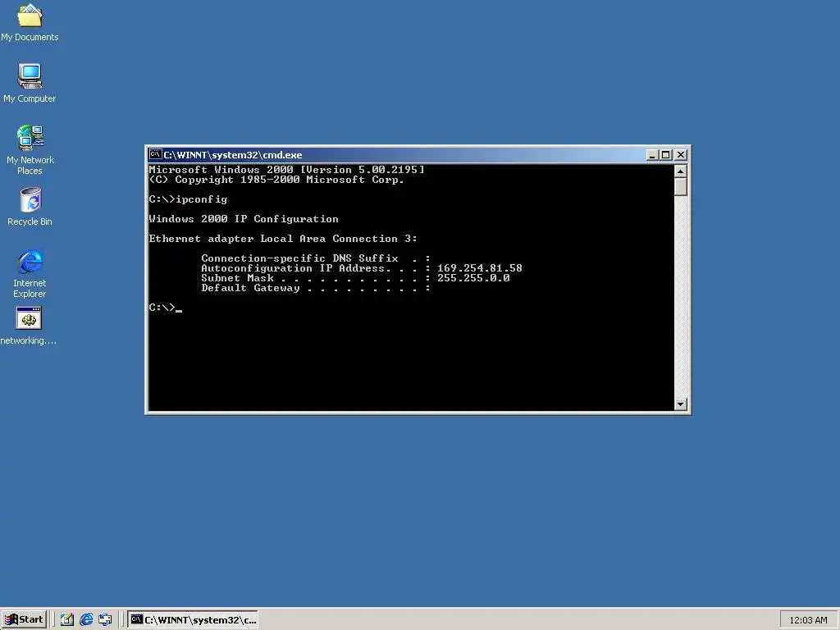The image size is (840, 630).
Task: Click the Microsoft Windows 2000 version line
Action: click(x=286, y=169)
